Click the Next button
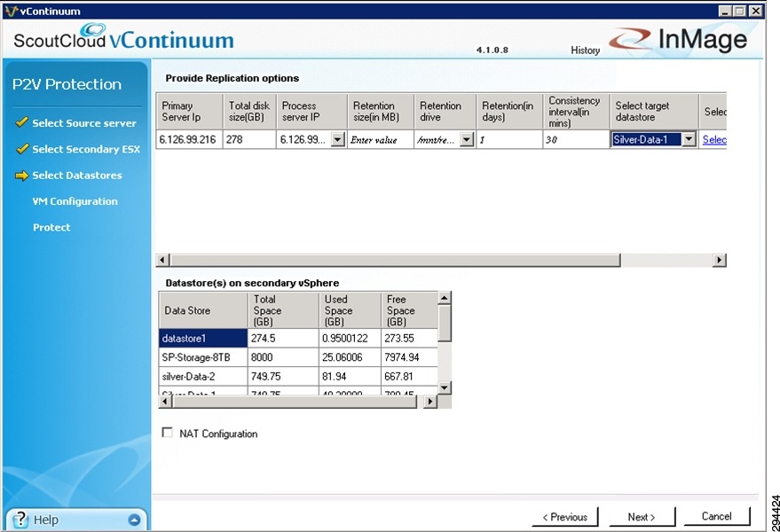The height and width of the screenshot is (532, 780). 642,517
